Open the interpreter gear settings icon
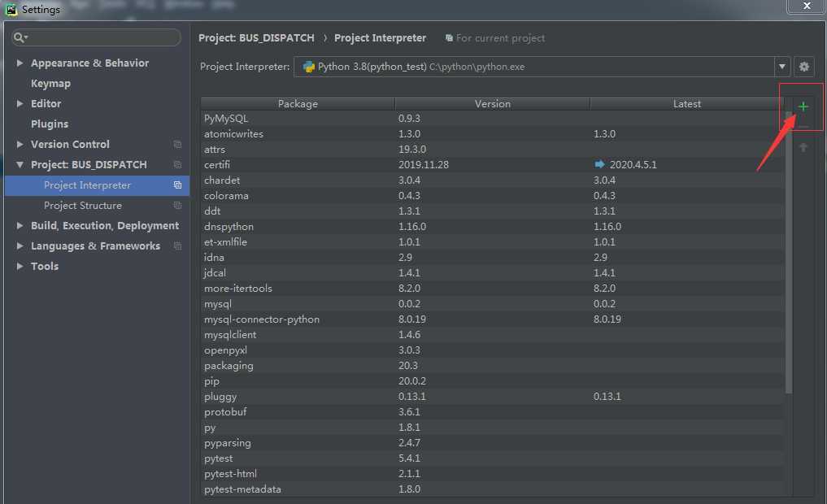 [803, 67]
